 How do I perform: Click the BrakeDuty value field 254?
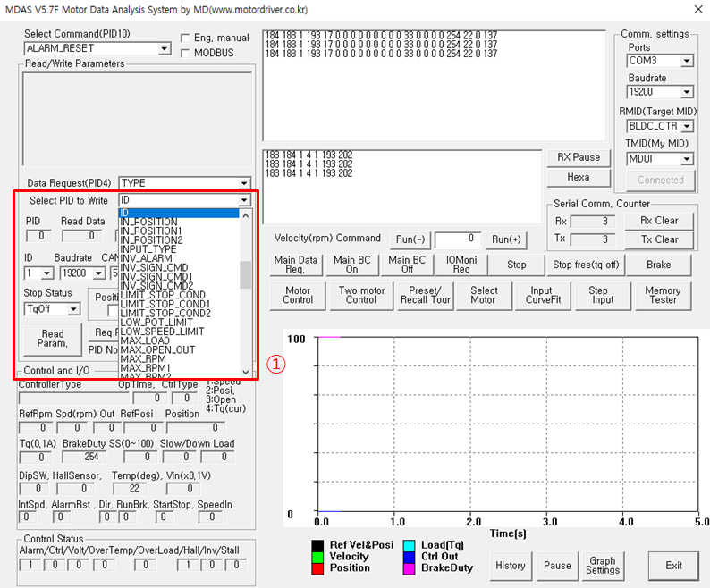[84, 458]
